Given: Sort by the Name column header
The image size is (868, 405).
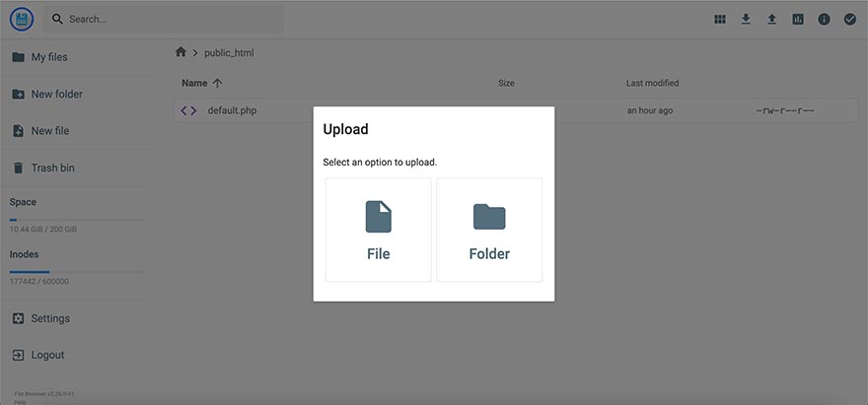Looking at the screenshot, I should point(194,83).
